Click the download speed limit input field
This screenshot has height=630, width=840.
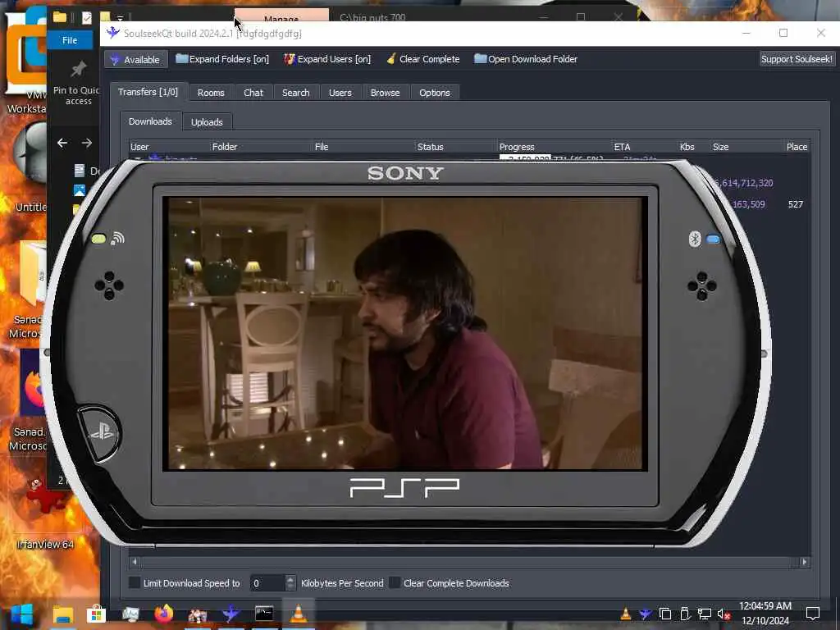click(x=267, y=583)
